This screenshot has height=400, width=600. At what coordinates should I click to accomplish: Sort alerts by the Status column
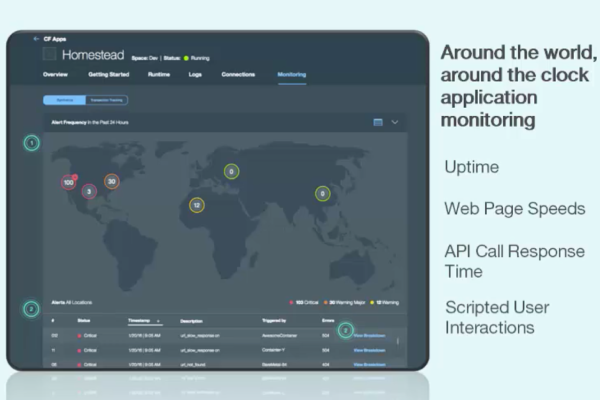click(x=84, y=320)
